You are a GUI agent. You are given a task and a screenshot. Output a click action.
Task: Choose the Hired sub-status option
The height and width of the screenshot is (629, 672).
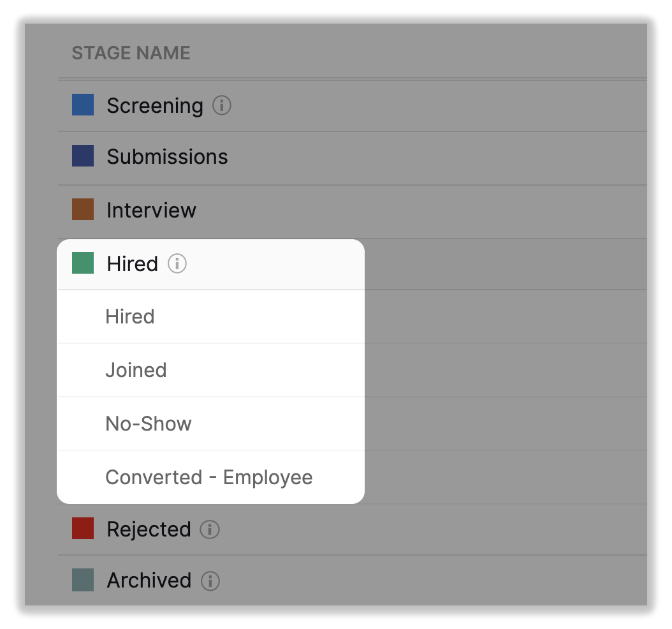click(x=130, y=317)
